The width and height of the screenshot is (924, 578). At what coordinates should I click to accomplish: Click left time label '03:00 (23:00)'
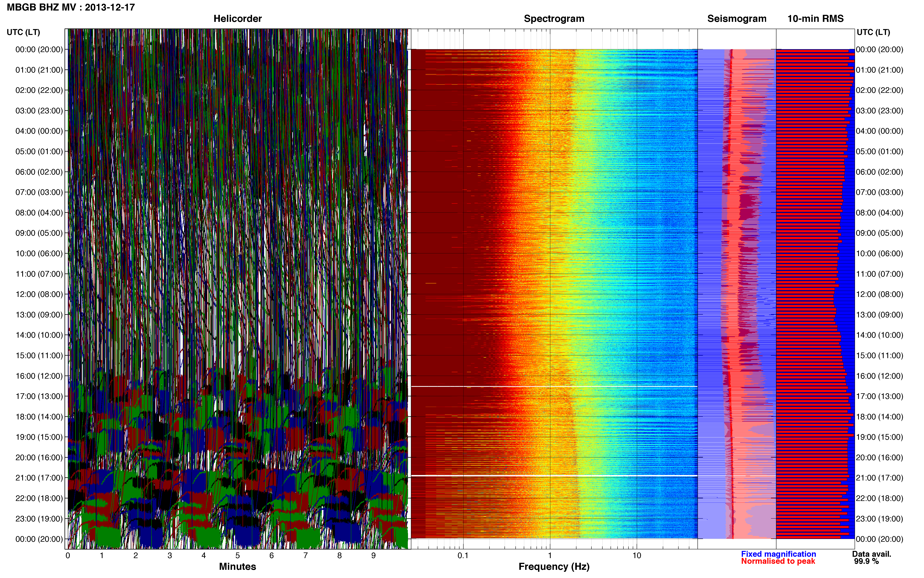39,111
